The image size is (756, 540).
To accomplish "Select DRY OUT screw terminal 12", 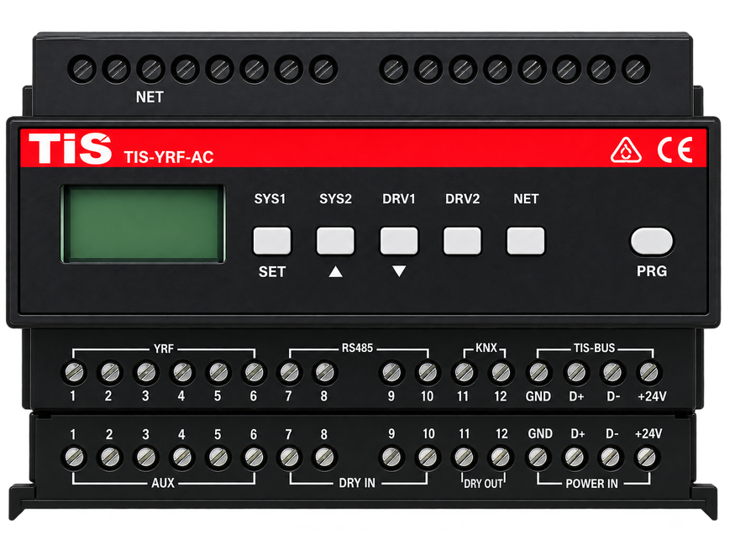I will pyautogui.click(x=500, y=457).
